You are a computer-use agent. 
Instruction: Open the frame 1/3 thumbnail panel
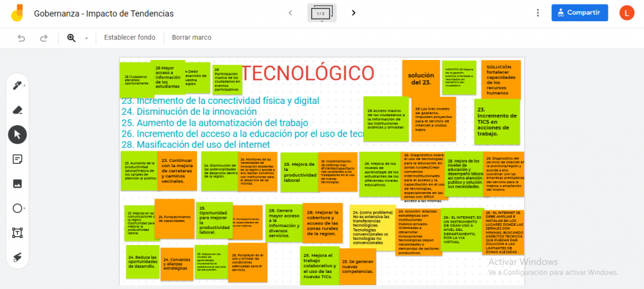pos(321,13)
